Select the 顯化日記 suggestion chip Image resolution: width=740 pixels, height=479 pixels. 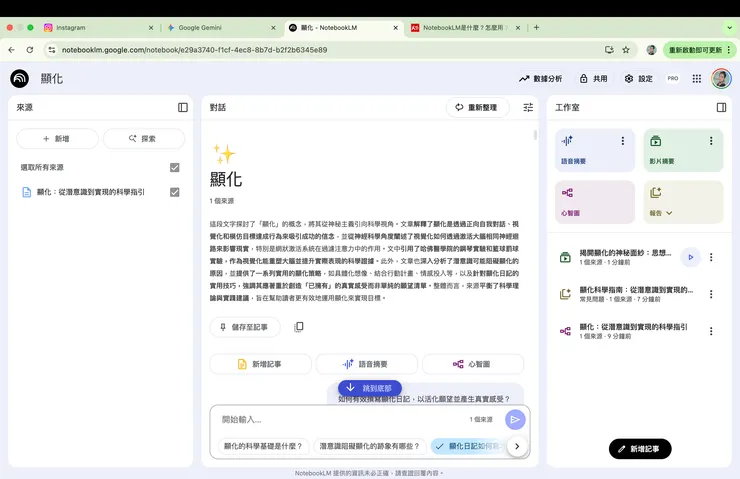click(469, 446)
